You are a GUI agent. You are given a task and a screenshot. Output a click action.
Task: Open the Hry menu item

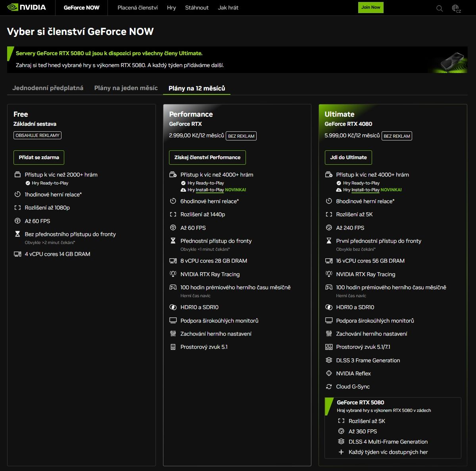(x=171, y=8)
